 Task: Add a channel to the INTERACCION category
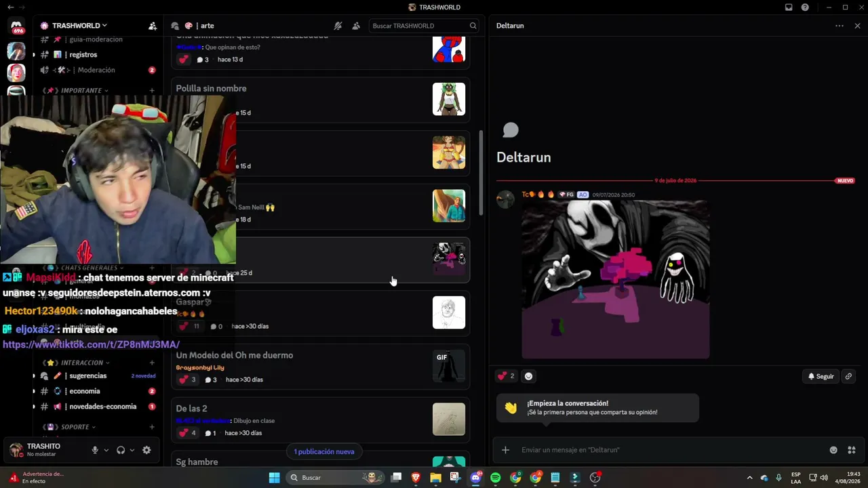(152, 363)
